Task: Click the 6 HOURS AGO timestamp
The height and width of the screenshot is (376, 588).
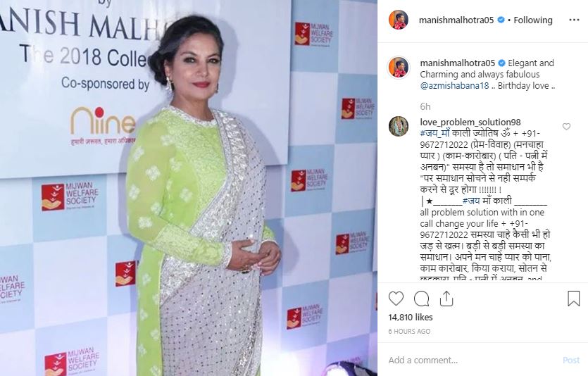Action: 409,332
